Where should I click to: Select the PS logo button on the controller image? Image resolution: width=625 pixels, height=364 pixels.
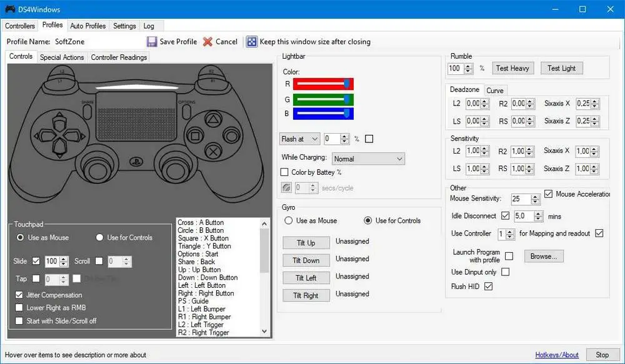[136, 162]
